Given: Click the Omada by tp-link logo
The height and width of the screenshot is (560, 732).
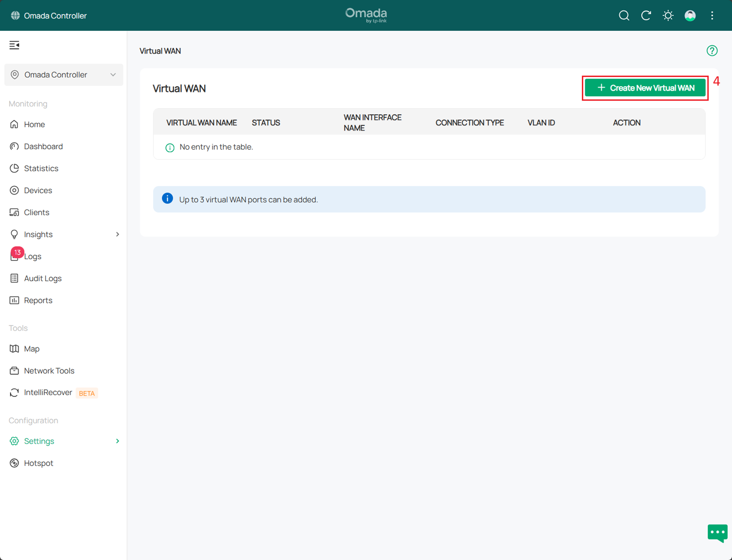Looking at the screenshot, I should point(366,15).
